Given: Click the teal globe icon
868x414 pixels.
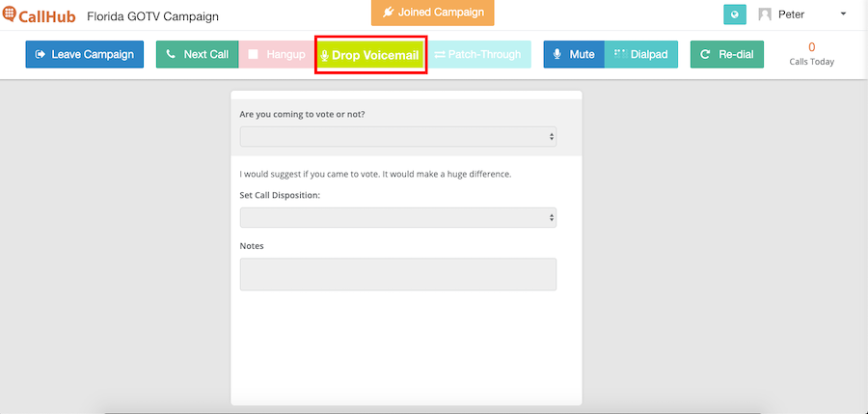Looking at the screenshot, I should point(735,14).
